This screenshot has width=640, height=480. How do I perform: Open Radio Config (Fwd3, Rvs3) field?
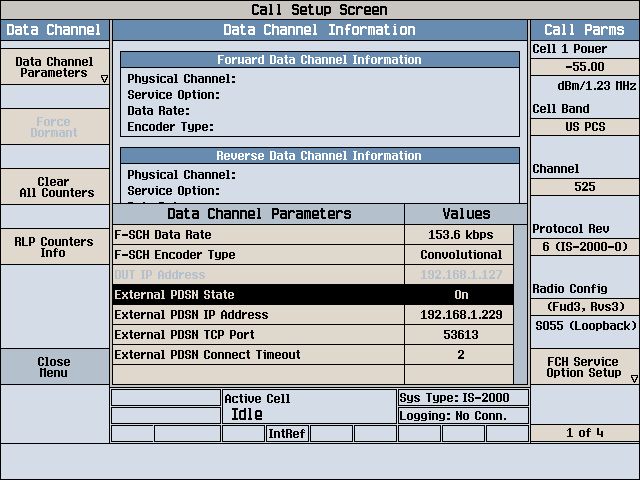pyautogui.click(x=584, y=307)
